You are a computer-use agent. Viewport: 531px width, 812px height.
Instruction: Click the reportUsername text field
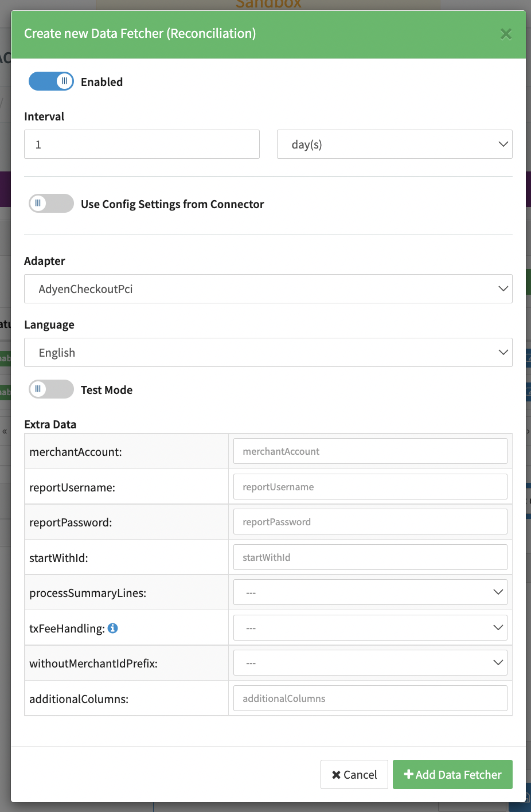click(370, 487)
